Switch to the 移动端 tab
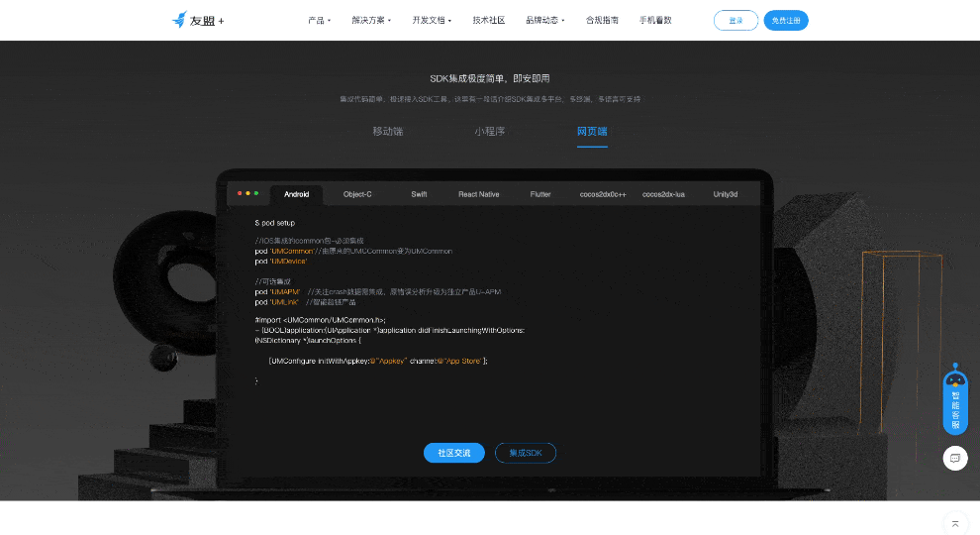Screen dimensions: 980x535 pos(388,132)
